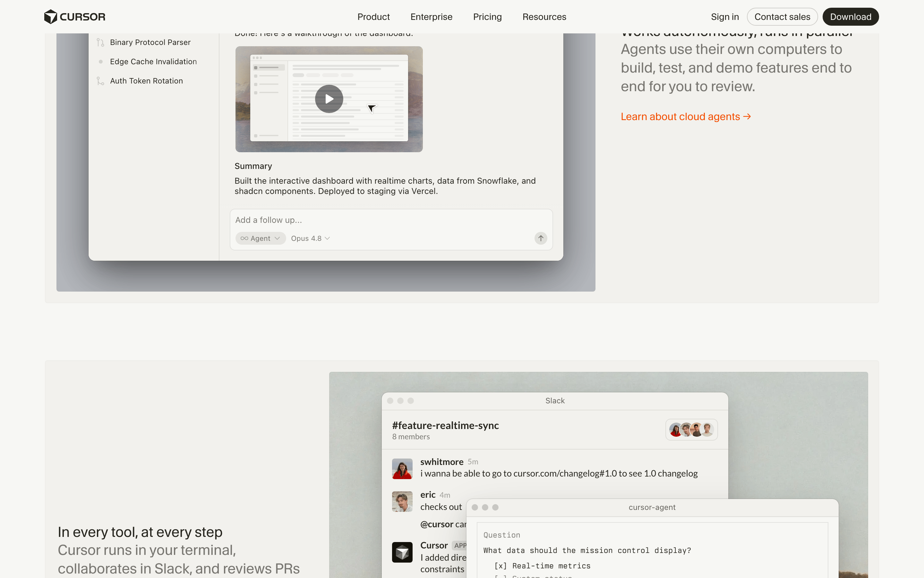Open the Agent mode dropdown

pos(261,238)
